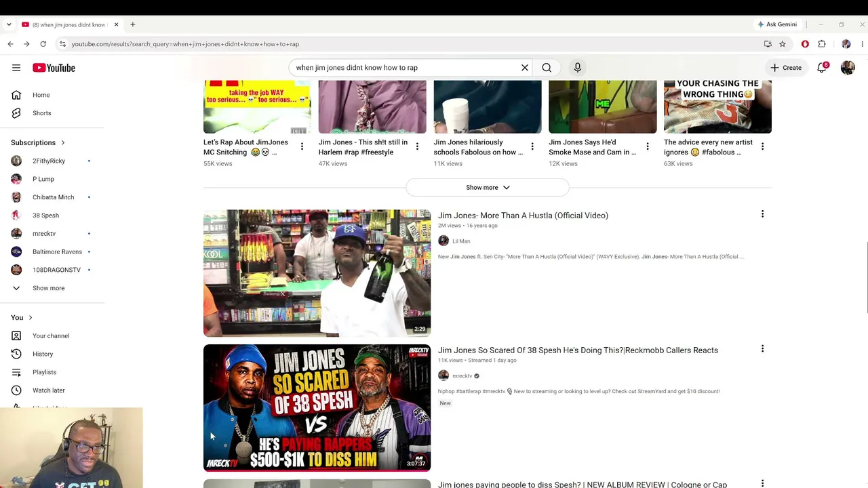The height and width of the screenshot is (488, 868).
Task: Close the YouTube search results tab
Action: [116, 24]
